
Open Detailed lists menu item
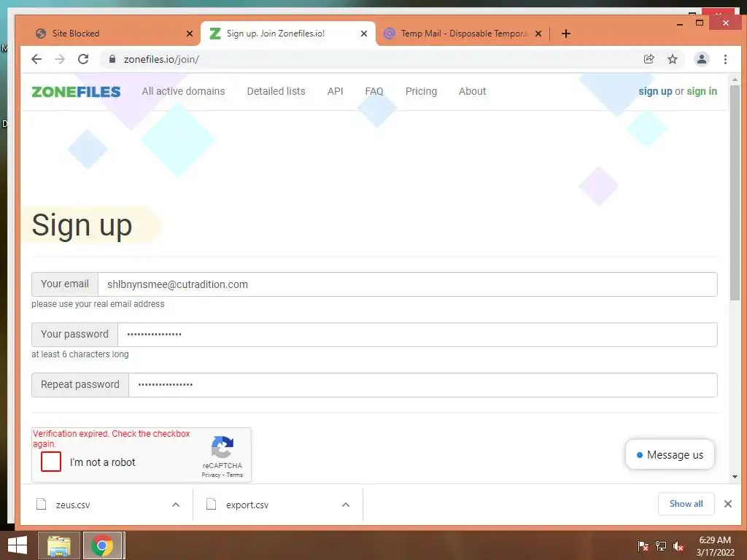(276, 91)
